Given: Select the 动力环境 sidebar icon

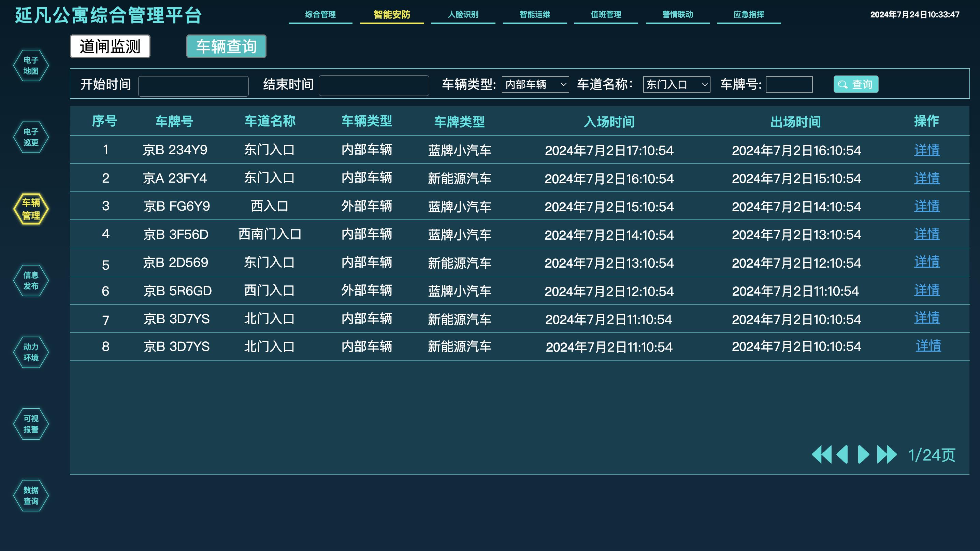Looking at the screenshot, I should [x=31, y=352].
